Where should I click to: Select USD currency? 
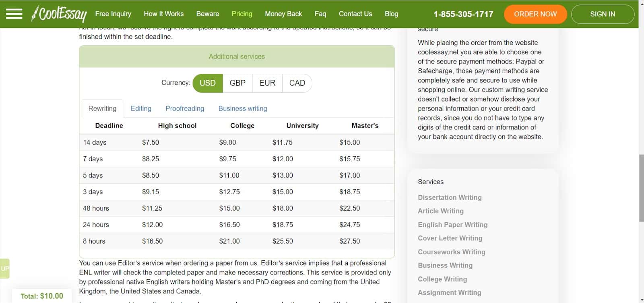pyautogui.click(x=208, y=83)
